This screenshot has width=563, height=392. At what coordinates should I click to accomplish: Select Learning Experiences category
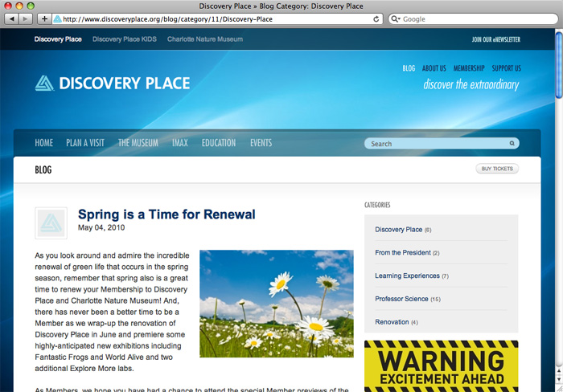tap(407, 276)
